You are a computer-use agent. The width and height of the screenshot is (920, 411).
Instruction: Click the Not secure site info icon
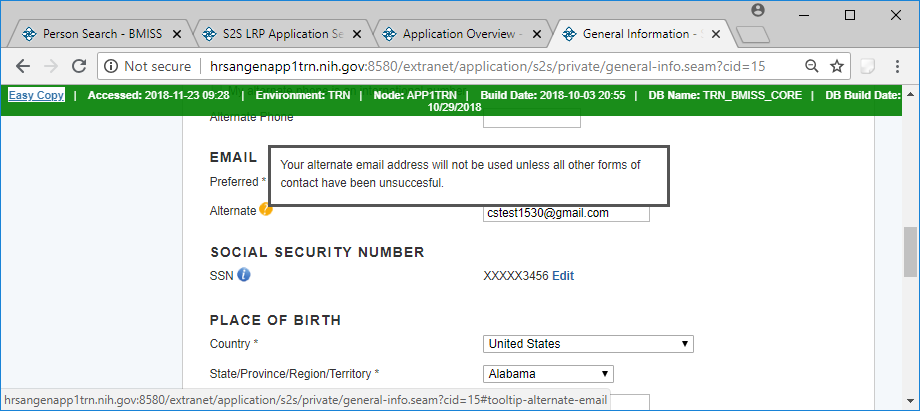pyautogui.click(x=112, y=66)
